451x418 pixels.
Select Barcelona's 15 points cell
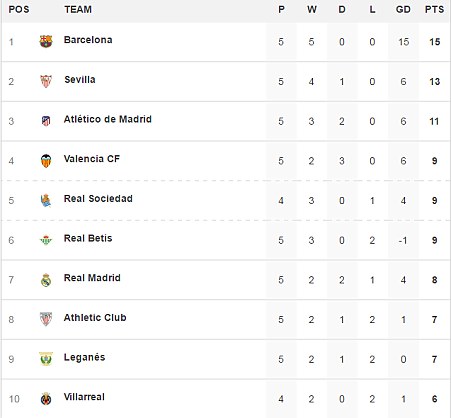coord(435,42)
